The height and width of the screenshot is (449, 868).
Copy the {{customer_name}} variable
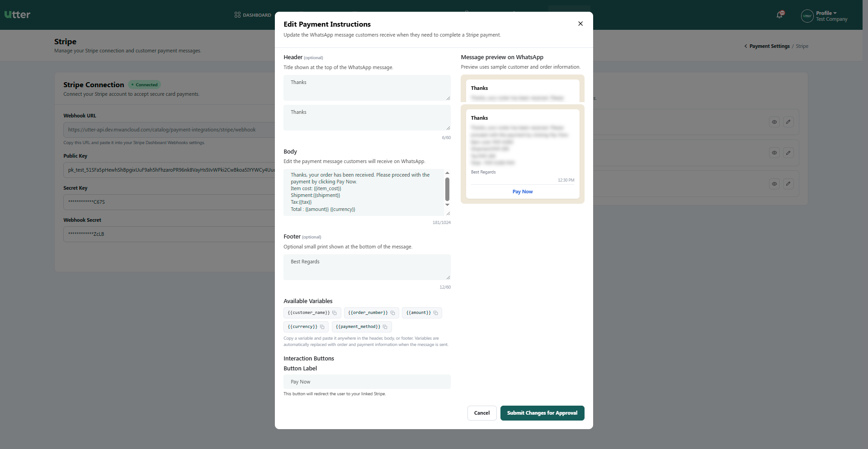(335, 313)
